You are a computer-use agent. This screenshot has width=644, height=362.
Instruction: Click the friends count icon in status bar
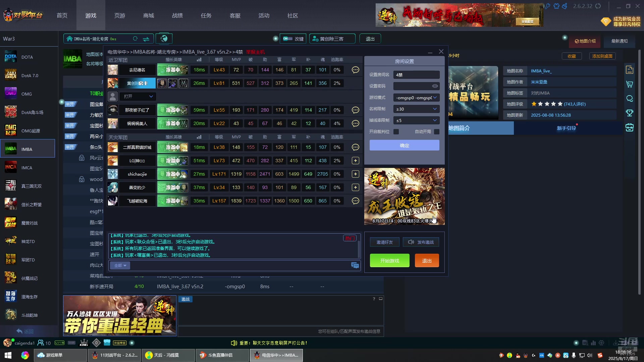(41, 343)
